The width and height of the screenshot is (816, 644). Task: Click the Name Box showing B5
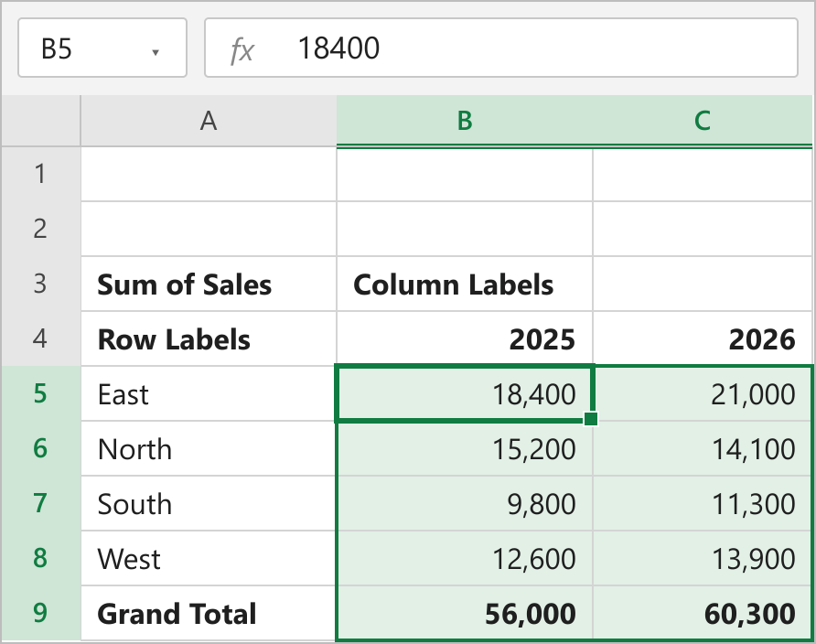(102, 48)
